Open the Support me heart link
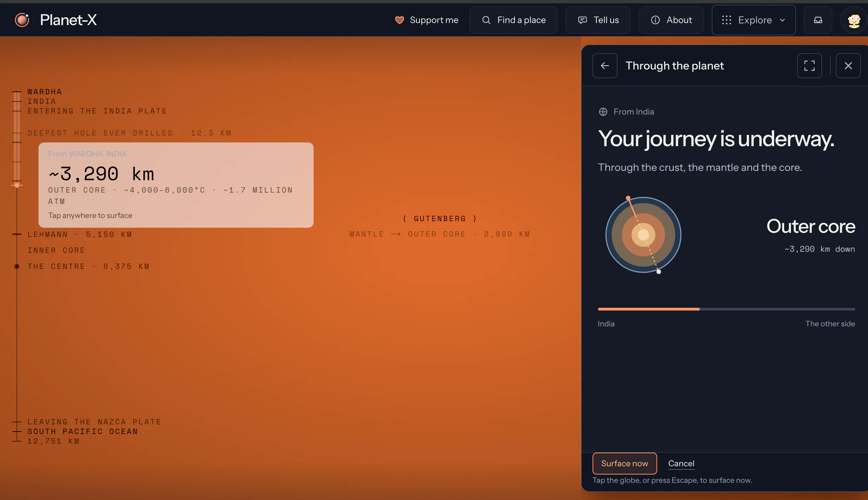Image resolution: width=868 pixels, height=500 pixels. coord(426,20)
